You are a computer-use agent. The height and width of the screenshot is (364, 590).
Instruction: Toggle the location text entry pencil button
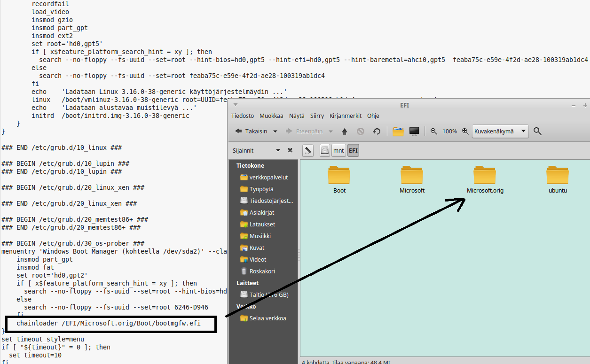click(x=308, y=150)
